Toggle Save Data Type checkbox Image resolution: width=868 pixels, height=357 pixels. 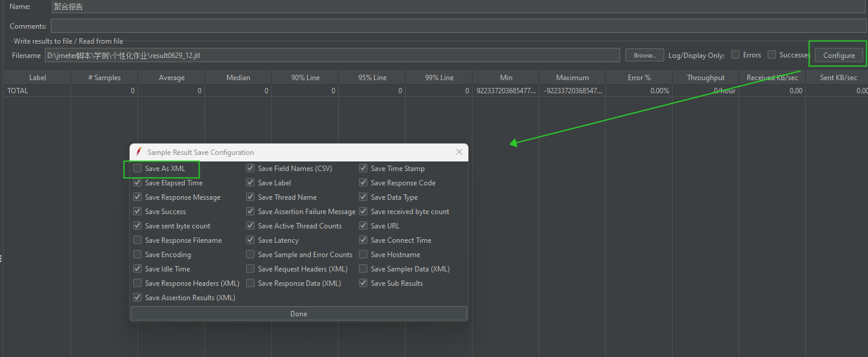tap(364, 197)
